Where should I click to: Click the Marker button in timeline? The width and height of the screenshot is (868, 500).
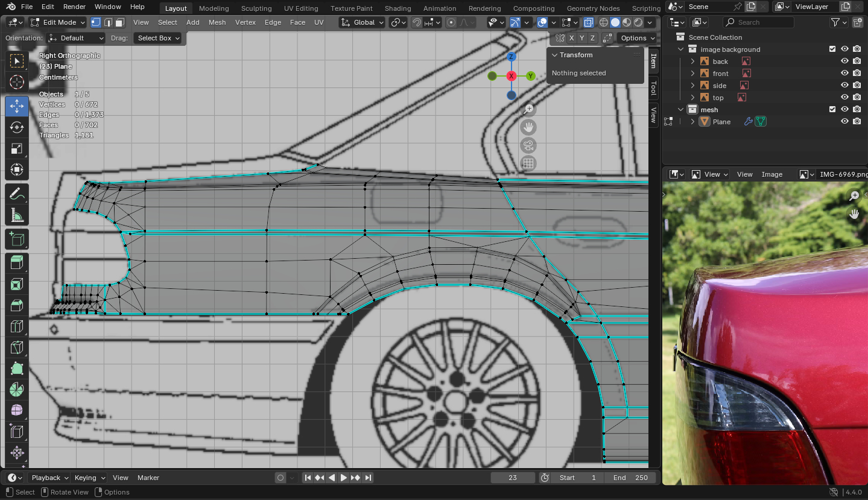point(148,478)
